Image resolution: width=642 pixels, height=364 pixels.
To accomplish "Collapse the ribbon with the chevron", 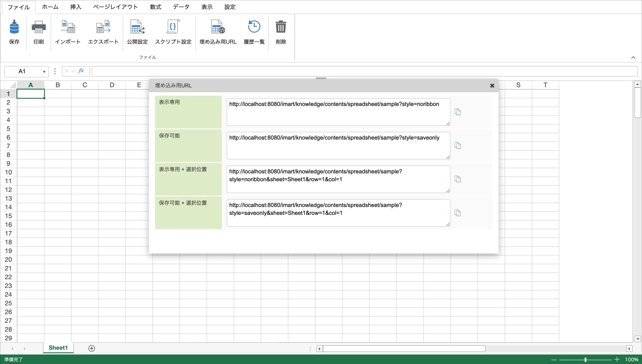I will (633, 57).
